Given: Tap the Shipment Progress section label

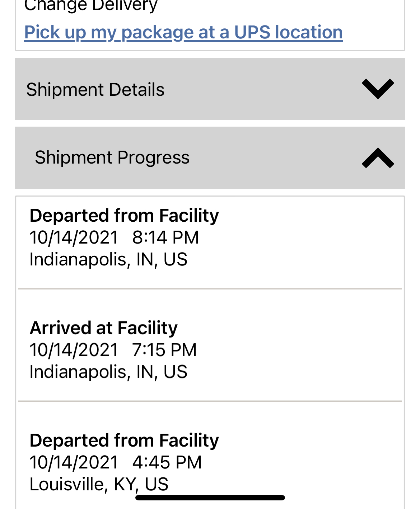Looking at the screenshot, I should coord(112,157).
